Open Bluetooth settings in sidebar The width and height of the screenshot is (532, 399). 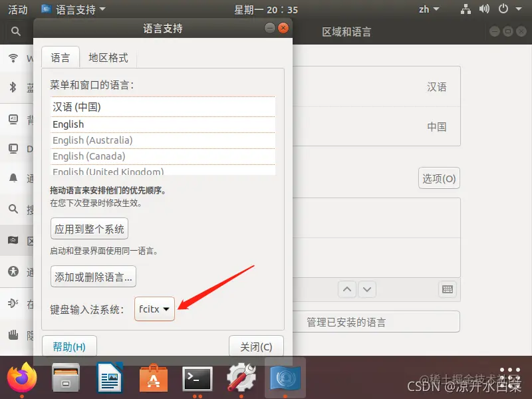pos(13,87)
